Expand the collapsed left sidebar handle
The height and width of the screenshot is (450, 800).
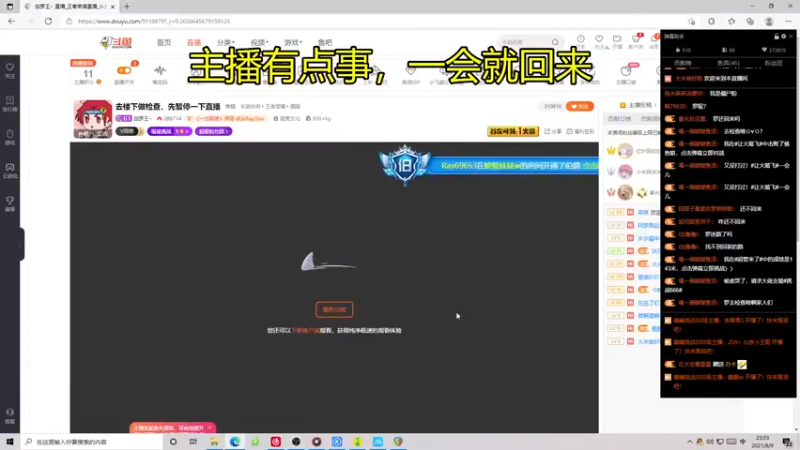21,244
